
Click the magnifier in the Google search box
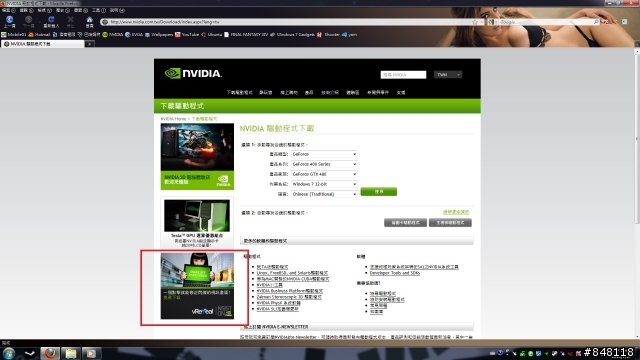pos(596,22)
